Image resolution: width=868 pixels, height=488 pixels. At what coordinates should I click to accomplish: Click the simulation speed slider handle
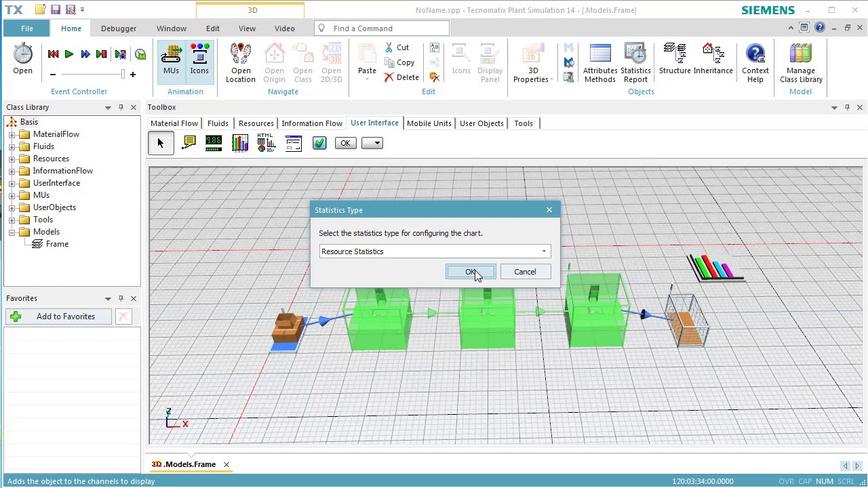(x=123, y=74)
